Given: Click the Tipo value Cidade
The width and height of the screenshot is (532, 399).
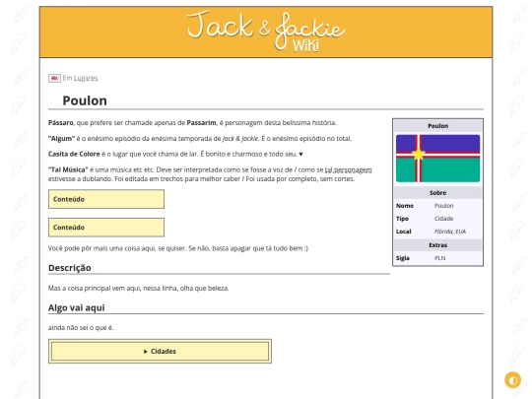Looking at the screenshot, I should tap(443, 219).
